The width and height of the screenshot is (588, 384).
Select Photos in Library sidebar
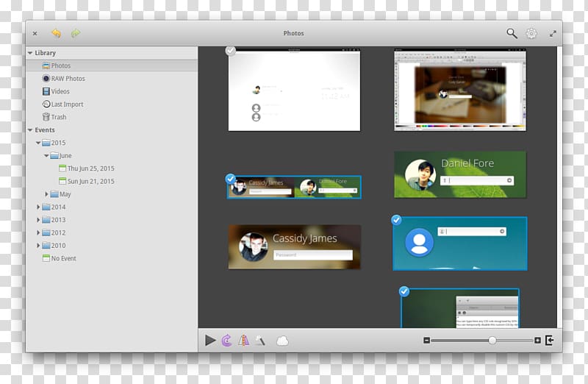coord(112,65)
